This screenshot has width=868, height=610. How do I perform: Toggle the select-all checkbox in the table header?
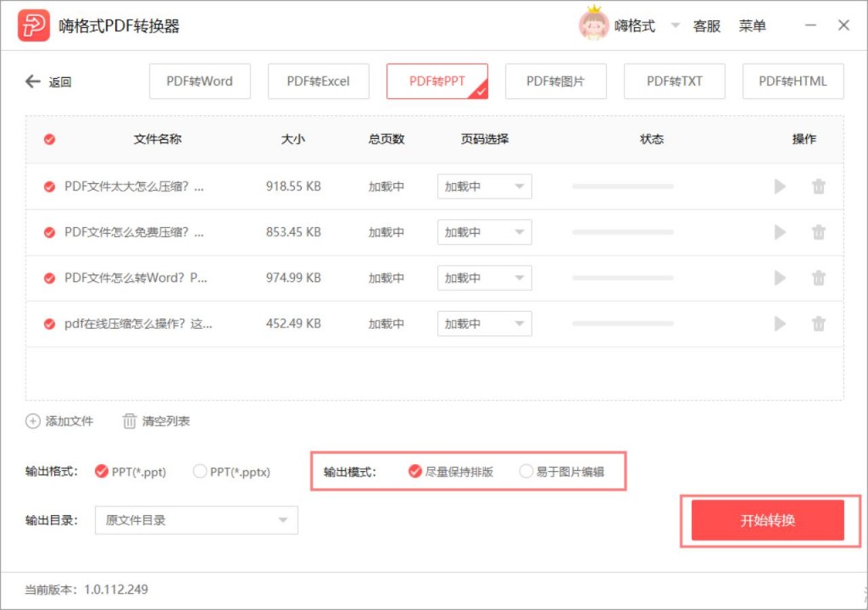click(x=49, y=139)
